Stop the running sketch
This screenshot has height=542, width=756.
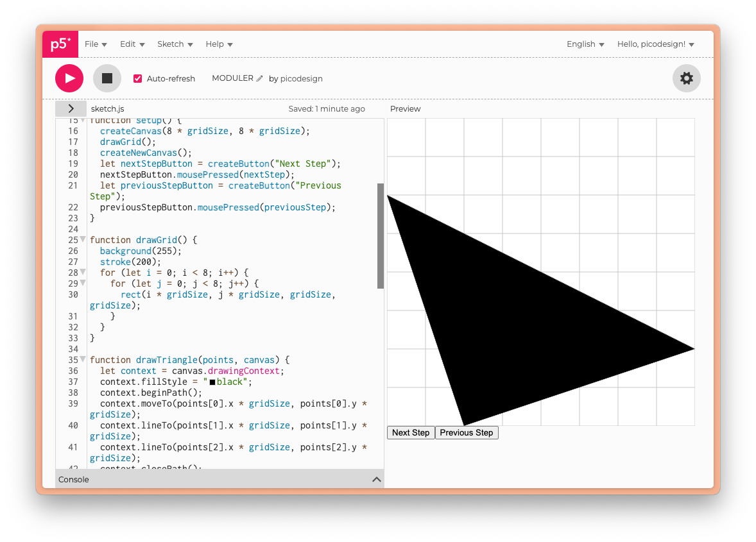(107, 78)
